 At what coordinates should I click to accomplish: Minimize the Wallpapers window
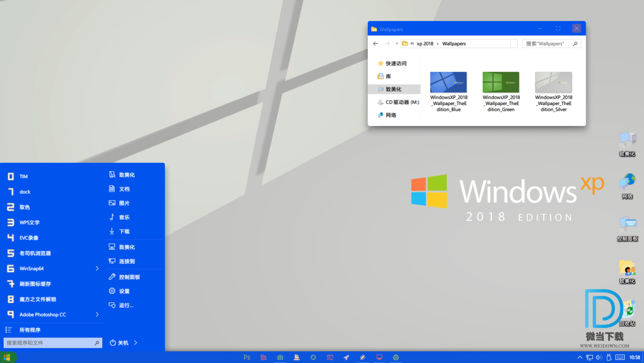click(540, 28)
